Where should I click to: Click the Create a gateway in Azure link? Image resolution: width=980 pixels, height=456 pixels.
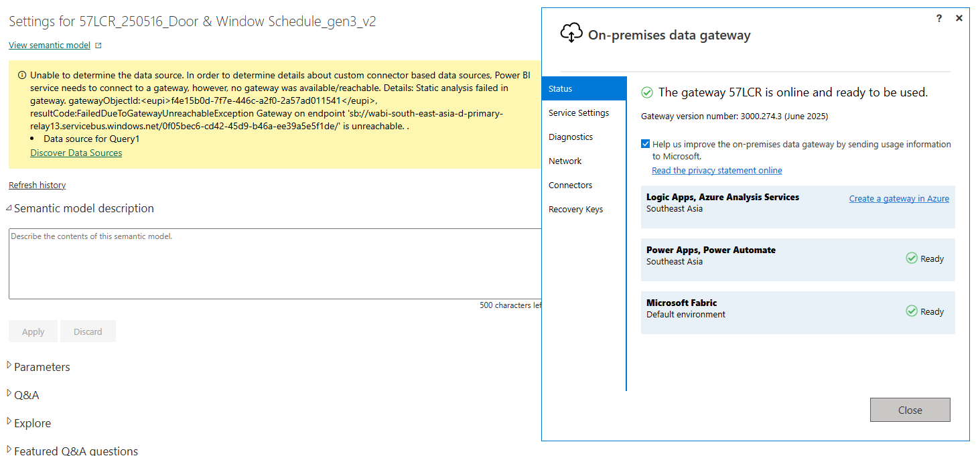coord(899,198)
